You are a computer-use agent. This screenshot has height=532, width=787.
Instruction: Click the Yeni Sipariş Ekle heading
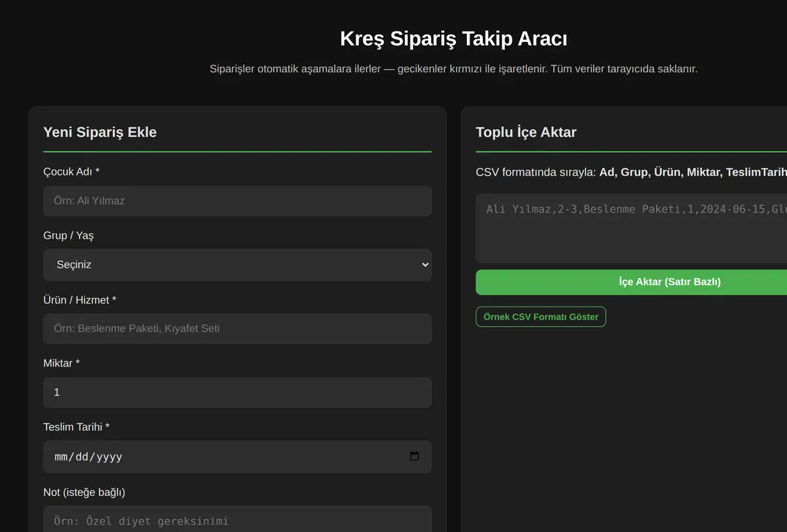[100, 132]
